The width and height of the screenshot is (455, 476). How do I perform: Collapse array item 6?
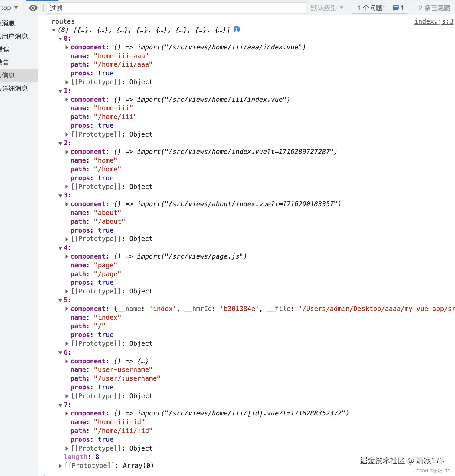60,353
